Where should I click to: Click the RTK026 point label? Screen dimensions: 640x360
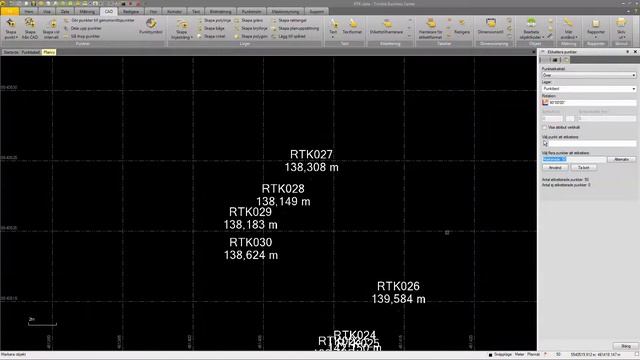(398, 286)
